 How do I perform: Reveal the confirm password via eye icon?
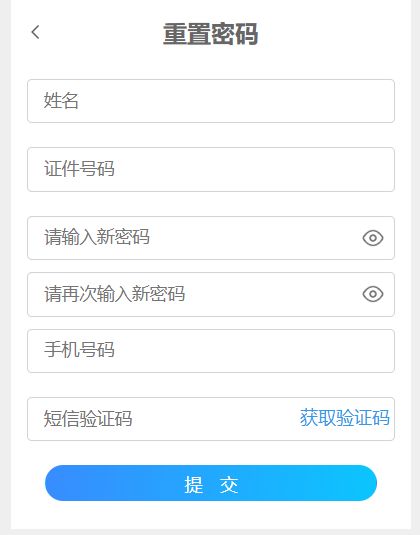click(x=373, y=294)
